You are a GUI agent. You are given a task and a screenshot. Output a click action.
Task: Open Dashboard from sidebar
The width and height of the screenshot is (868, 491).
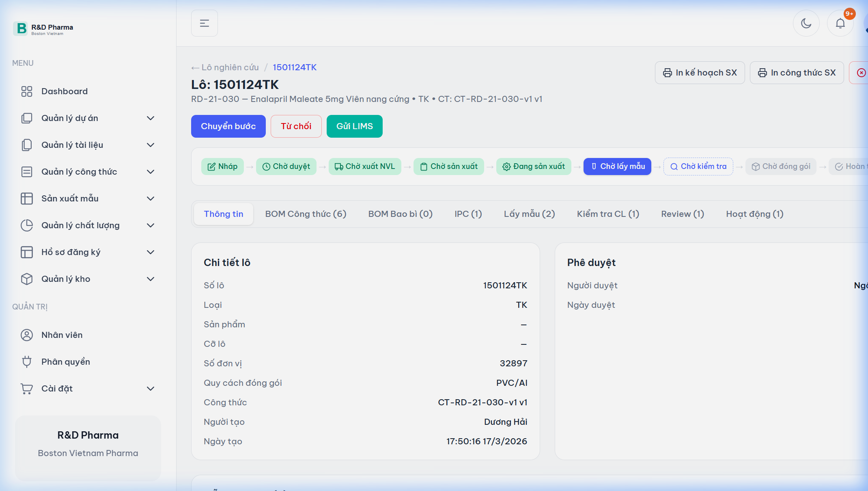[x=65, y=91]
